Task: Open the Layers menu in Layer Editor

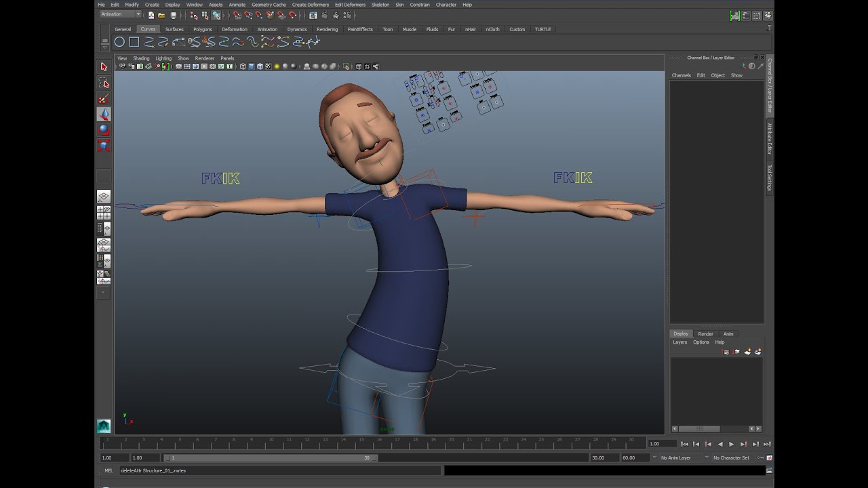Action: coord(680,342)
